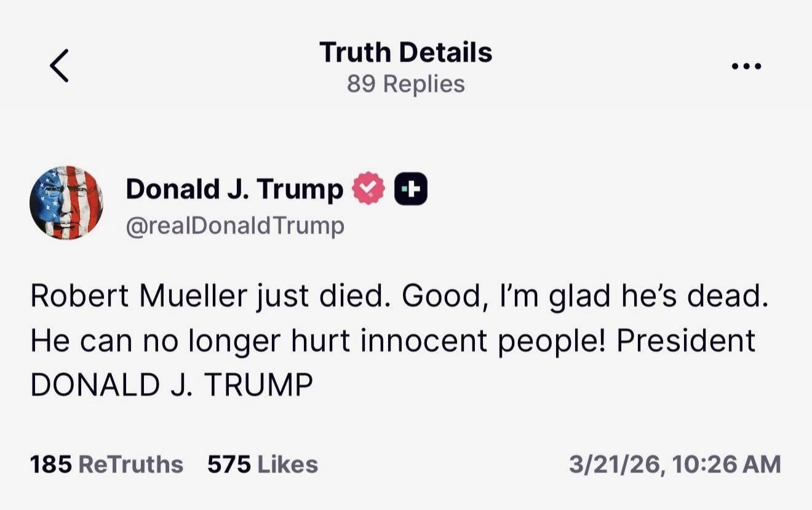
Task: Tap the @realDonaldTrump handle
Action: [235, 226]
